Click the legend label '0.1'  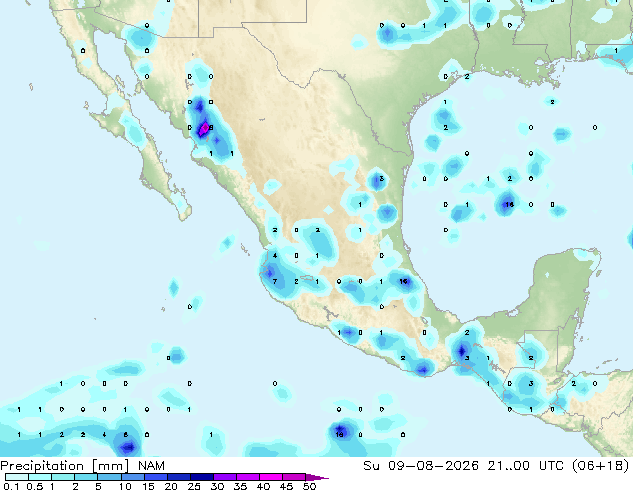click(11, 486)
